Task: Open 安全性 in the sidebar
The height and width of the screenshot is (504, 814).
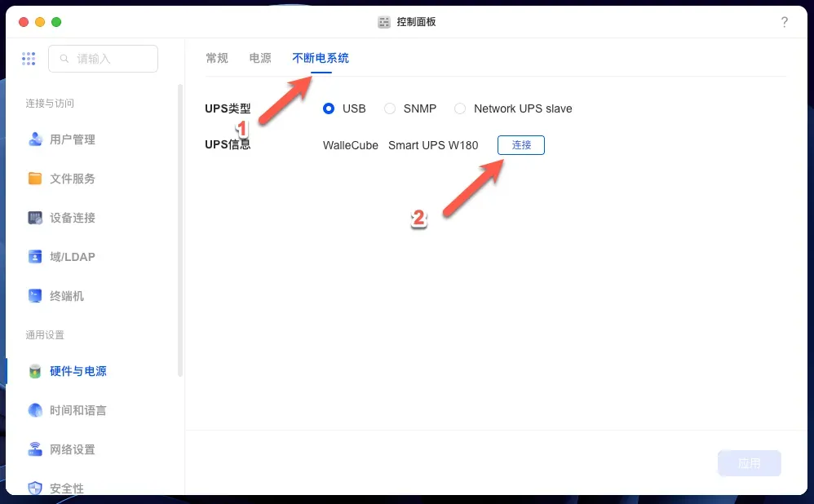Action: (67, 489)
